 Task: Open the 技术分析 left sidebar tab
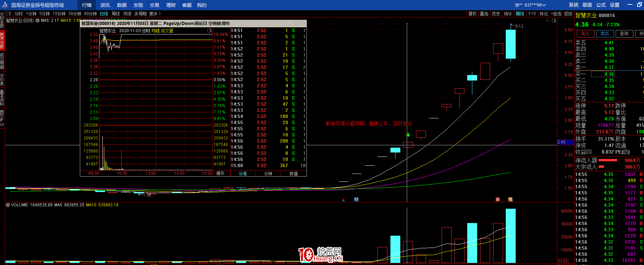tap(2, 40)
